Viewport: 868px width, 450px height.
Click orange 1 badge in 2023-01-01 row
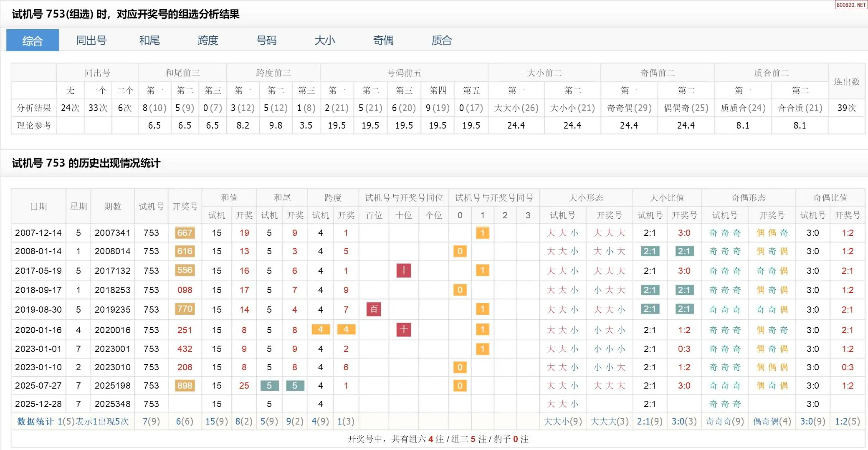(483, 349)
